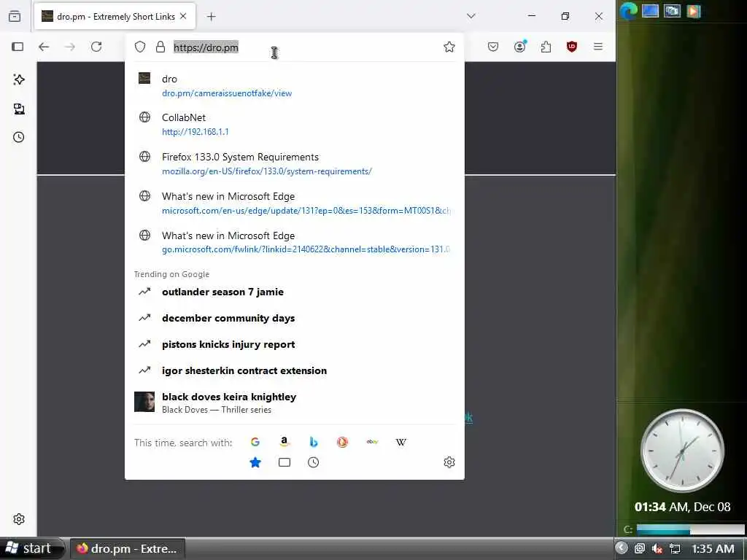Search in open tabs icon
Viewport: 747px width, 560px height.
point(285,462)
